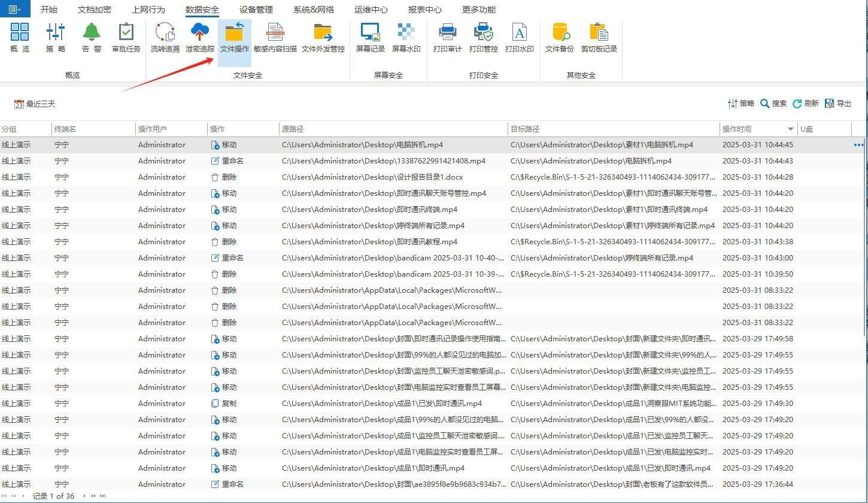Switch to the 报表中心 ribbon tab
Viewport: 868px width, 503px height.
click(x=425, y=9)
